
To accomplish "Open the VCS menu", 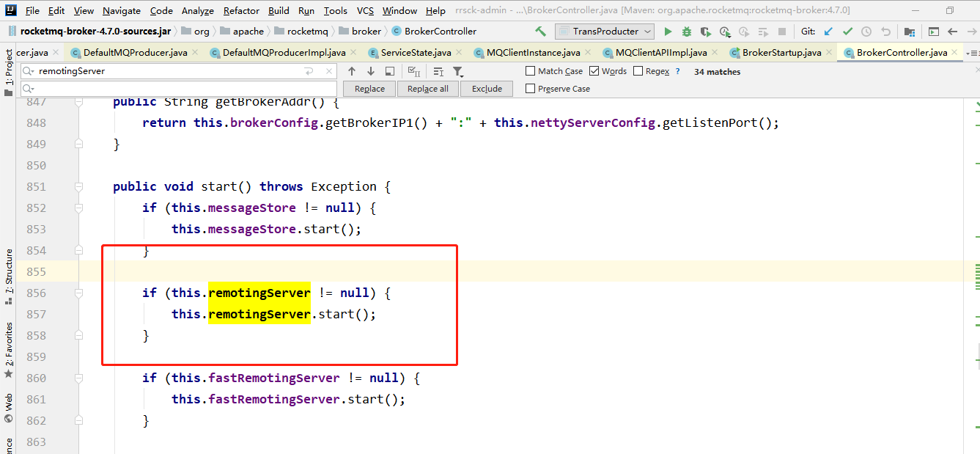I will click(x=365, y=10).
